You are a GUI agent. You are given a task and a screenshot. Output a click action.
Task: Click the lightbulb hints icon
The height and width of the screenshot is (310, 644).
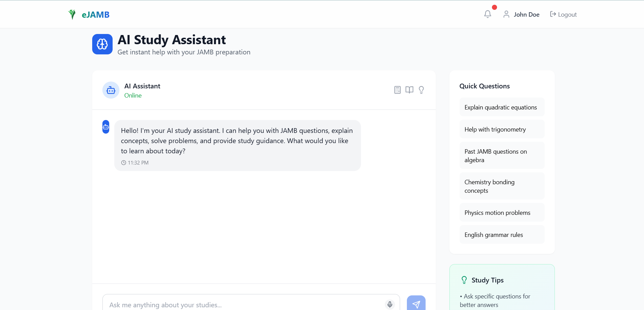tap(421, 90)
